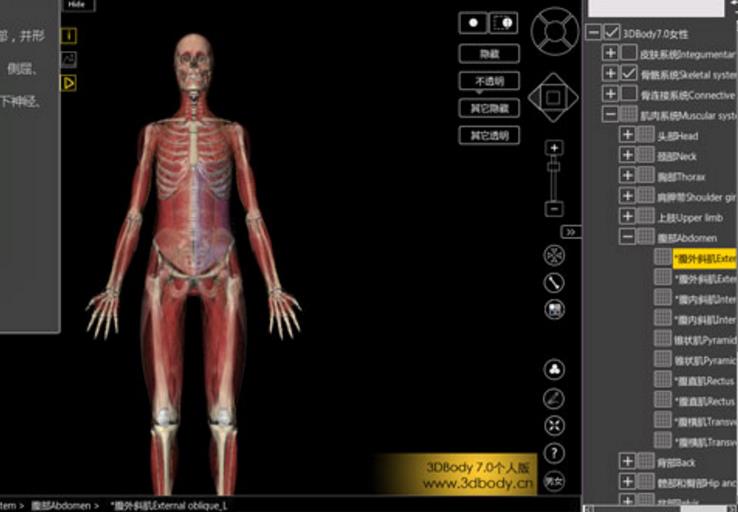Expand the Head muscle group

(x=627, y=135)
